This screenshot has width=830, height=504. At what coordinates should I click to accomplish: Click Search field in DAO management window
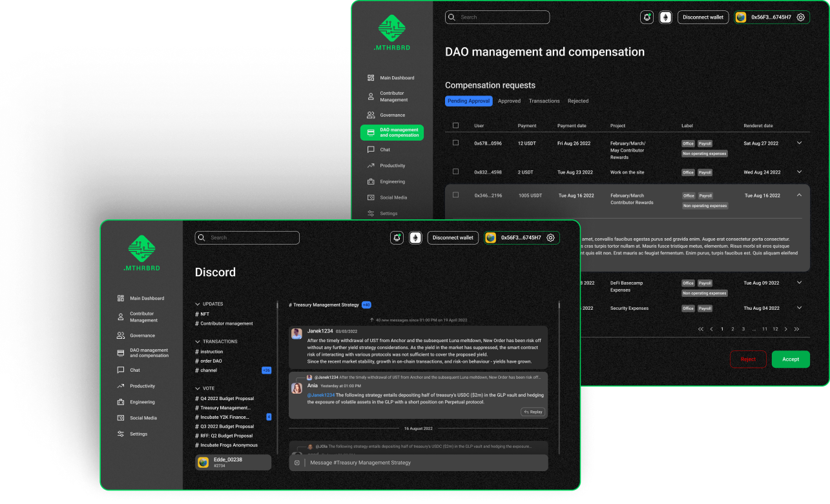(497, 17)
